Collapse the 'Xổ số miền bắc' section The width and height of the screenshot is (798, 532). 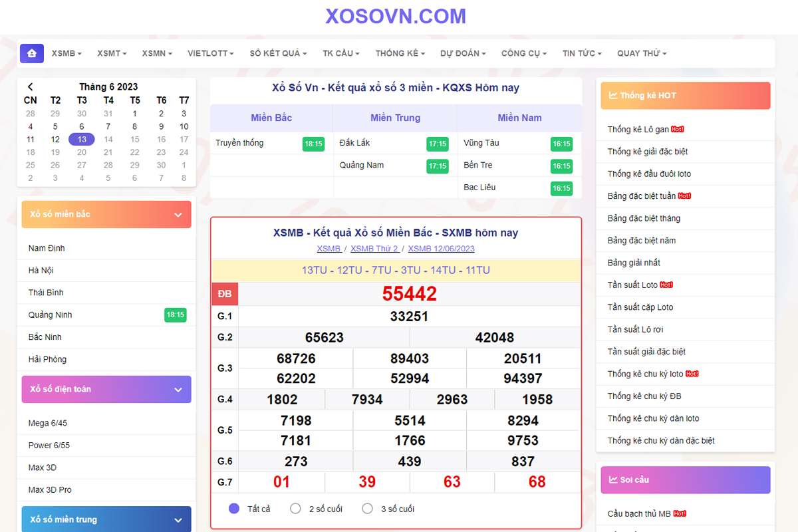[178, 215]
